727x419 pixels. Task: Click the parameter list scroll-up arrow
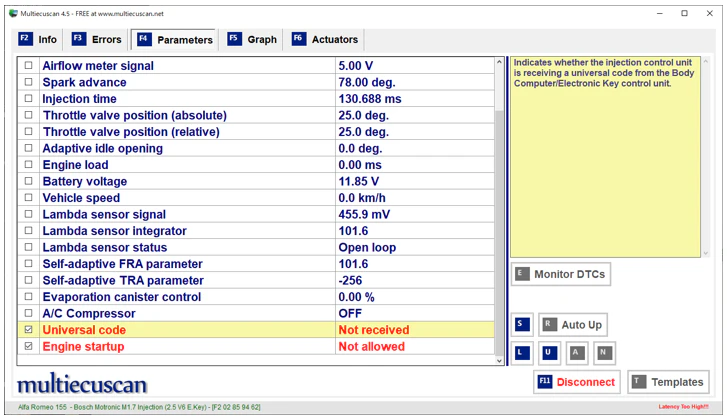499,62
